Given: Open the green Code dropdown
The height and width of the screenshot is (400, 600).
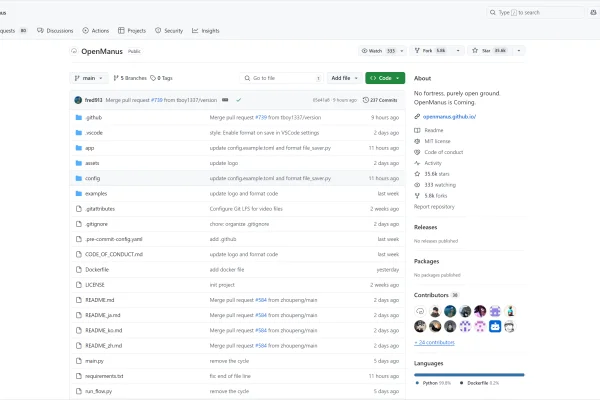Looking at the screenshot, I should click(385, 78).
